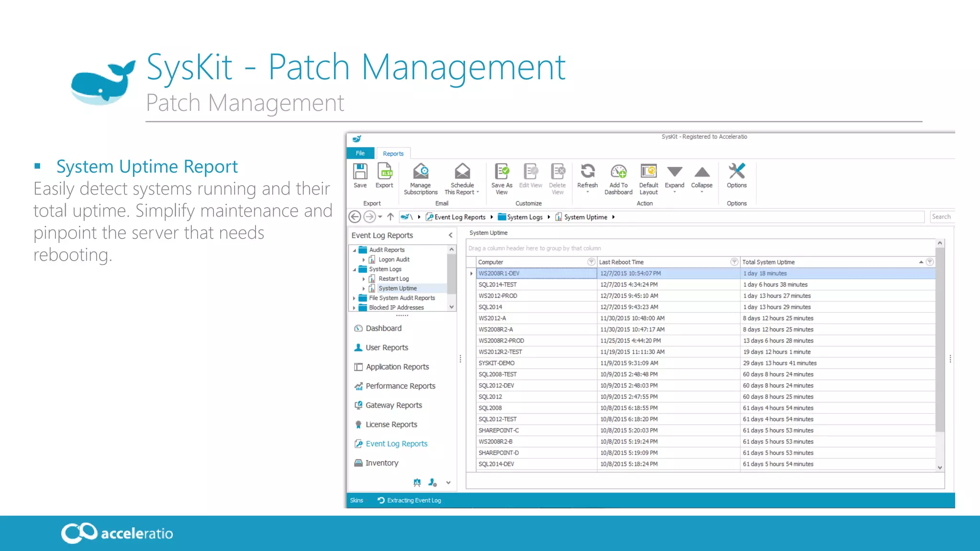Select the SHAREPOINT-C row
The height and width of the screenshot is (551, 980).
[705, 430]
